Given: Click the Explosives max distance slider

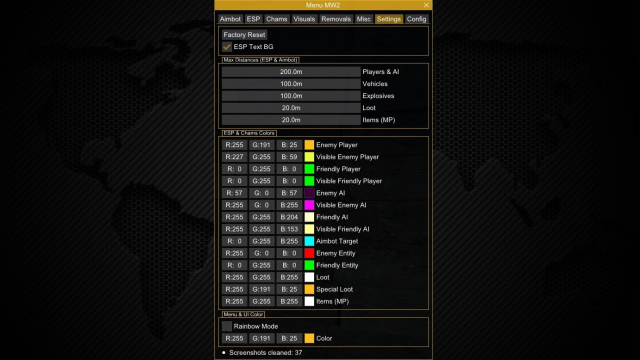Looking at the screenshot, I should (x=291, y=96).
